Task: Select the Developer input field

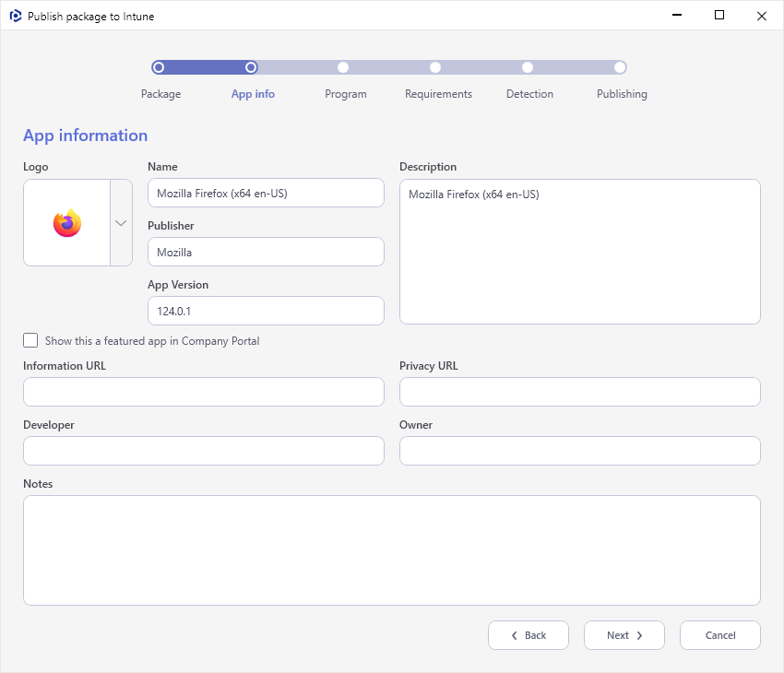Action: [x=204, y=451]
